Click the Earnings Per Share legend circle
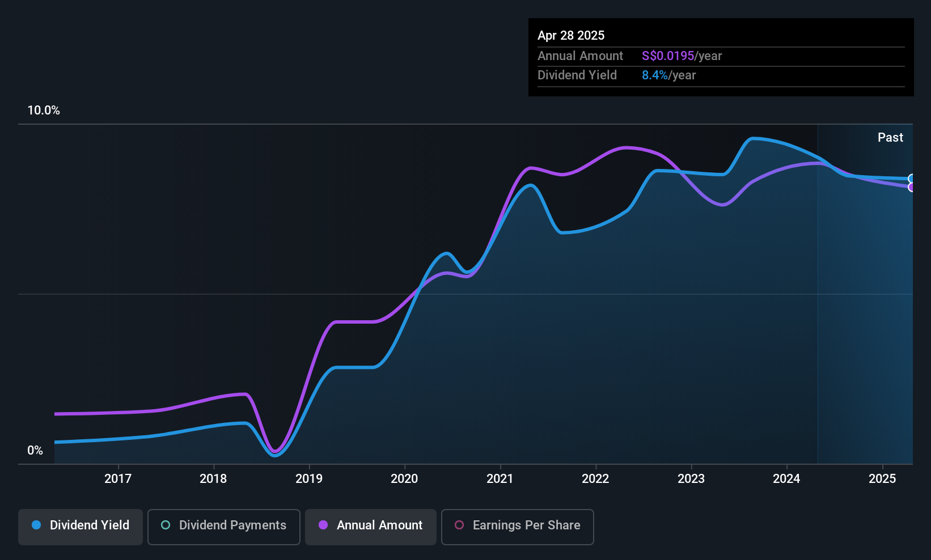Viewport: 931px width, 560px height. pos(459,525)
